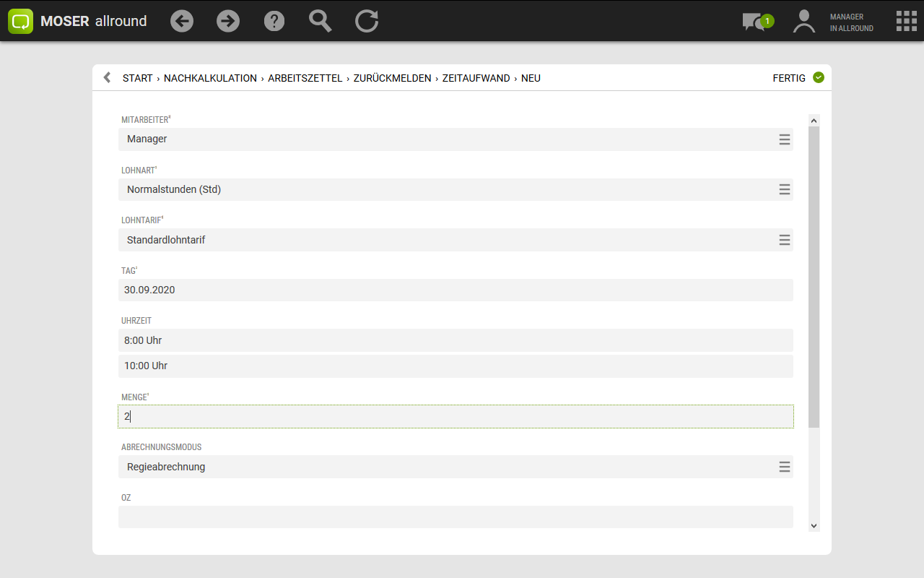Go forward with the right arrow icon
The image size is (924, 578).
point(228,21)
